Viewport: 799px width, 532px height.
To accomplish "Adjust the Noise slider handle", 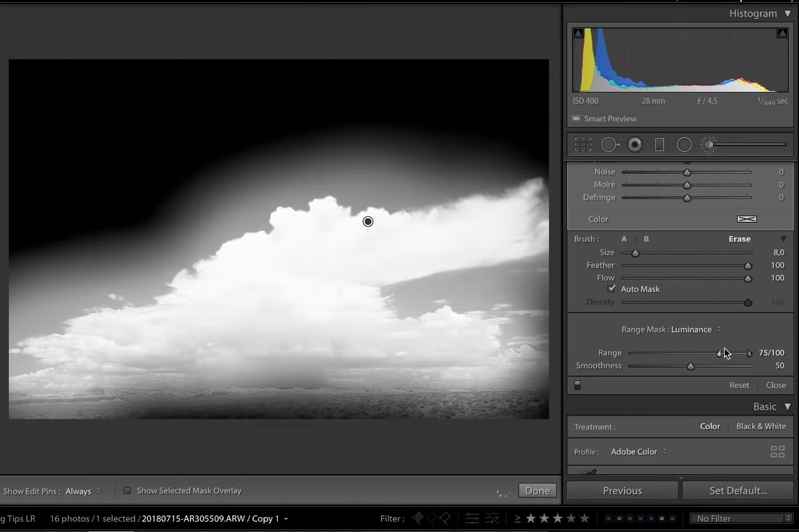I will click(x=687, y=172).
